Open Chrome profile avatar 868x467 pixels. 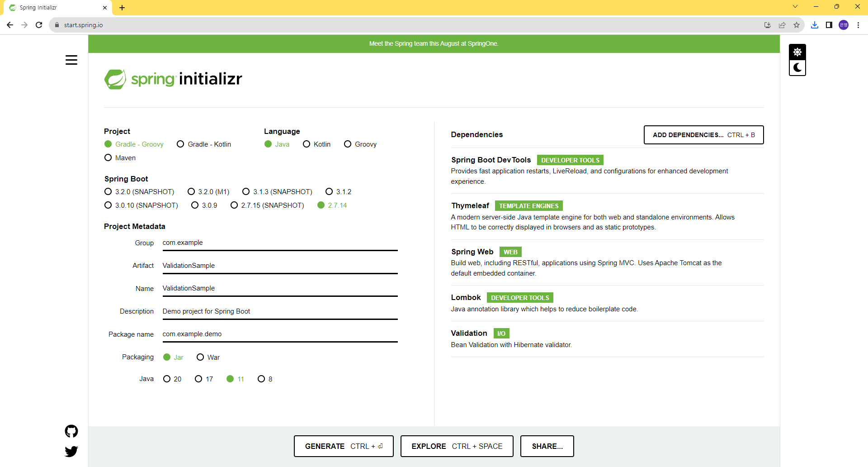[x=844, y=25]
